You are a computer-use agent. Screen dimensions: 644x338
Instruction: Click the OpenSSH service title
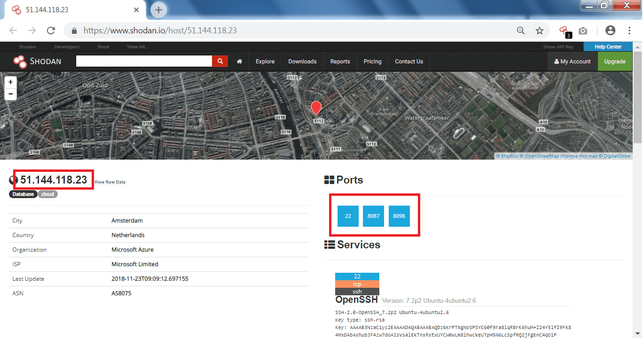356,300
